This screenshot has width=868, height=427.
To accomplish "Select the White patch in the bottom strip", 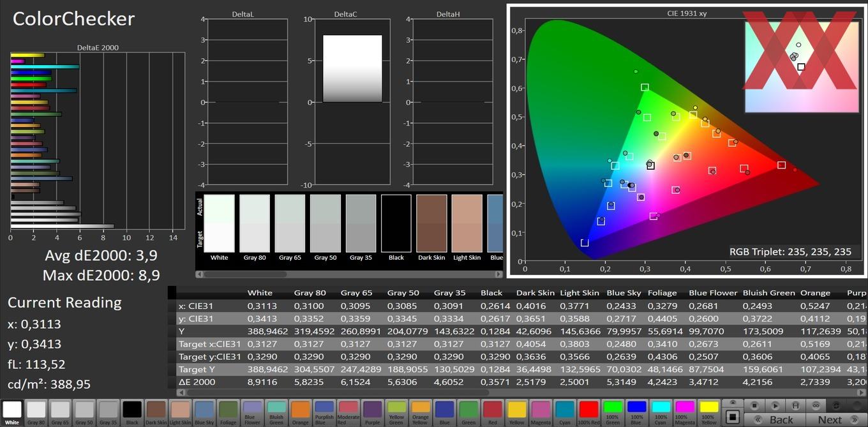I will tap(12, 412).
